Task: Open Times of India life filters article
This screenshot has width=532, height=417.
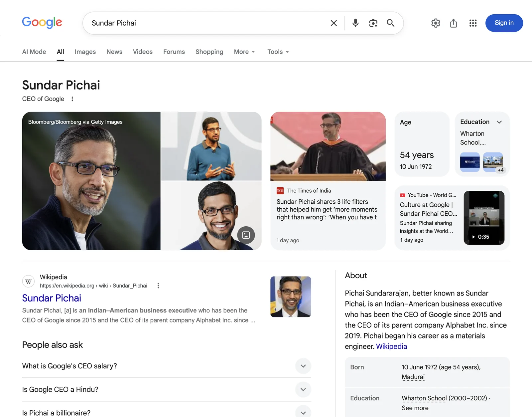Action: [327, 209]
